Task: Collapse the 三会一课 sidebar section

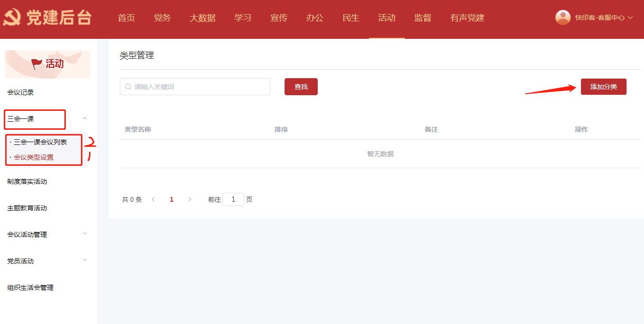Action: tap(85, 118)
